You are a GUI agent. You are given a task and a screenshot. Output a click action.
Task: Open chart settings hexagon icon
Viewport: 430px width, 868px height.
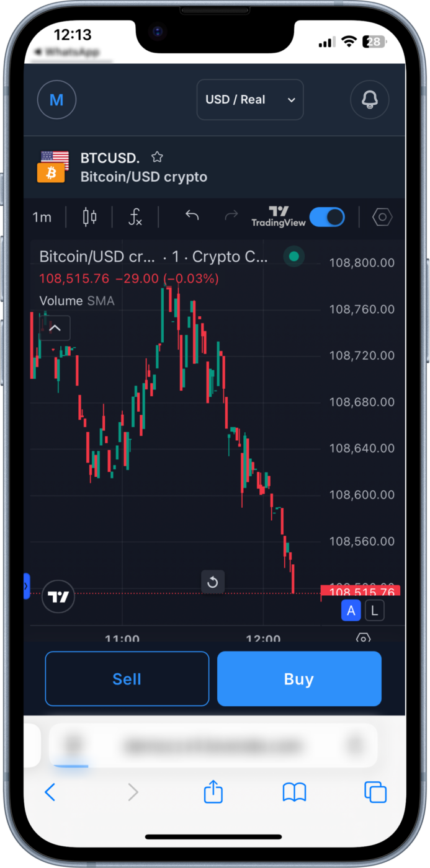tap(382, 217)
